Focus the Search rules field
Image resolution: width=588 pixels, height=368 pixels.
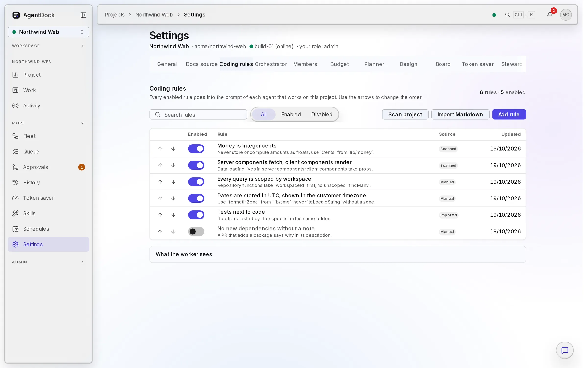coord(198,115)
